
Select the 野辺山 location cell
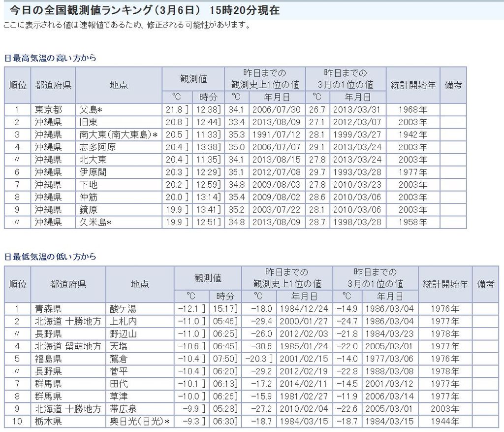123,334
